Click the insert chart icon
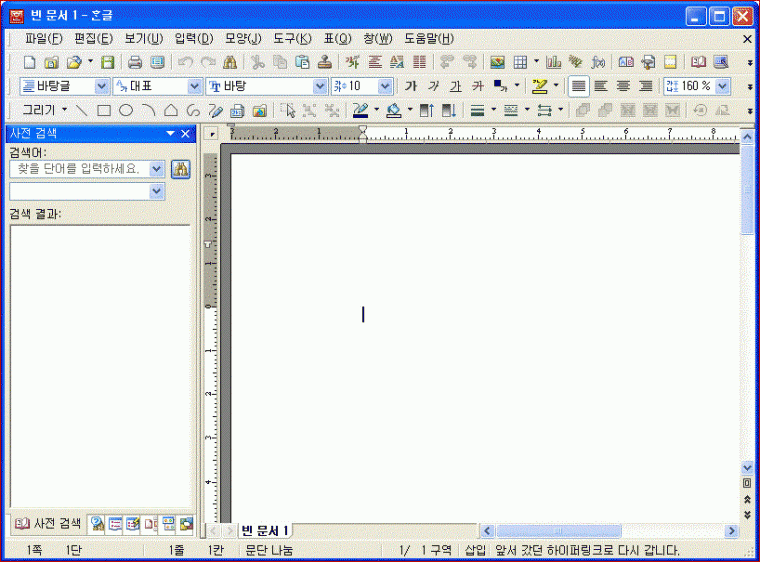This screenshot has height=562, width=760. pyautogui.click(x=553, y=62)
